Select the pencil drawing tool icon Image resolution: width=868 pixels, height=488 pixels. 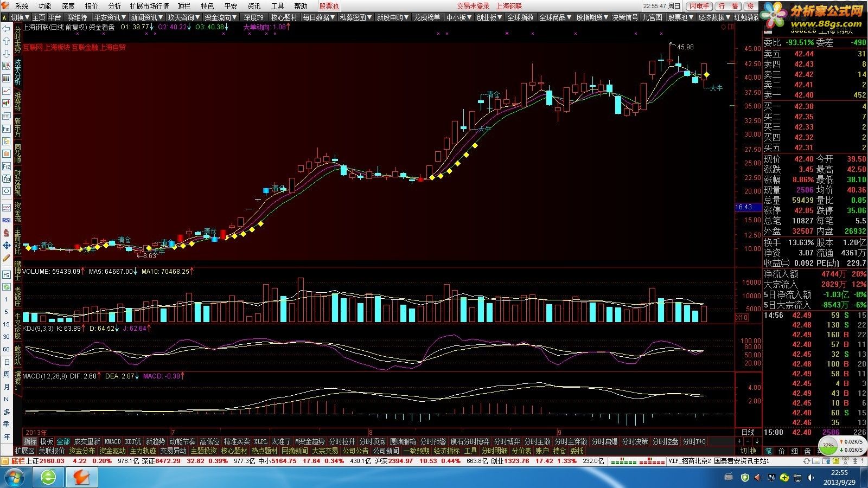tap(7, 259)
